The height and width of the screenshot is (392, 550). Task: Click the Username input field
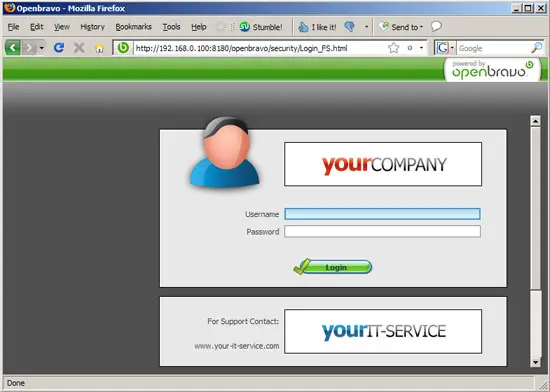tap(382, 214)
